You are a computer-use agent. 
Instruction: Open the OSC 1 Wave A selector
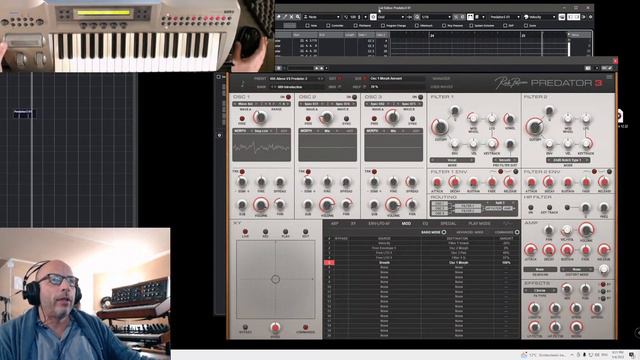(246, 104)
